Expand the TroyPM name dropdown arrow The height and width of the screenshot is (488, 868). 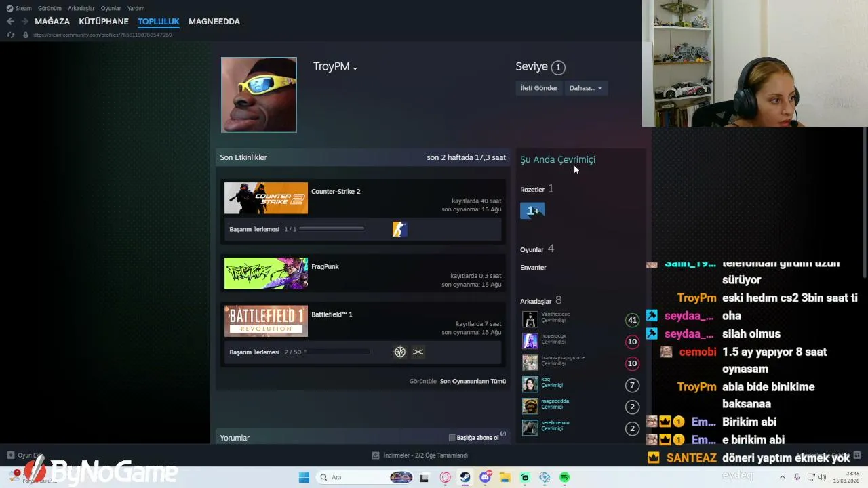[x=355, y=68]
